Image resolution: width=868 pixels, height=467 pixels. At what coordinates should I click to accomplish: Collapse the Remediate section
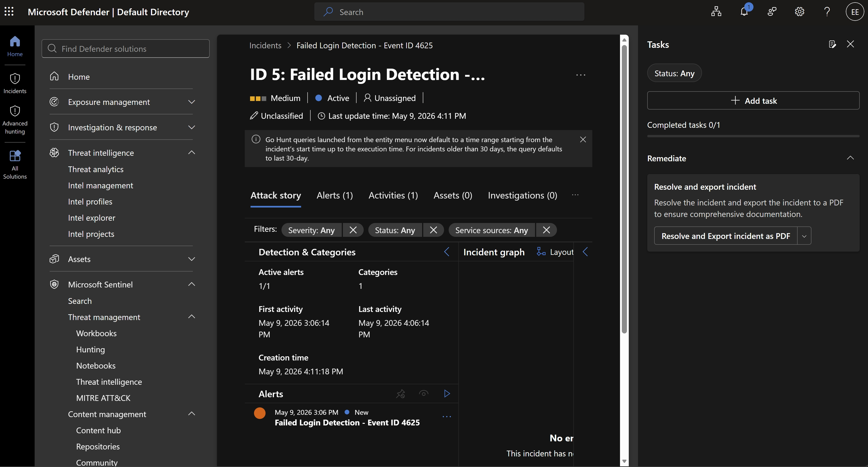point(850,158)
